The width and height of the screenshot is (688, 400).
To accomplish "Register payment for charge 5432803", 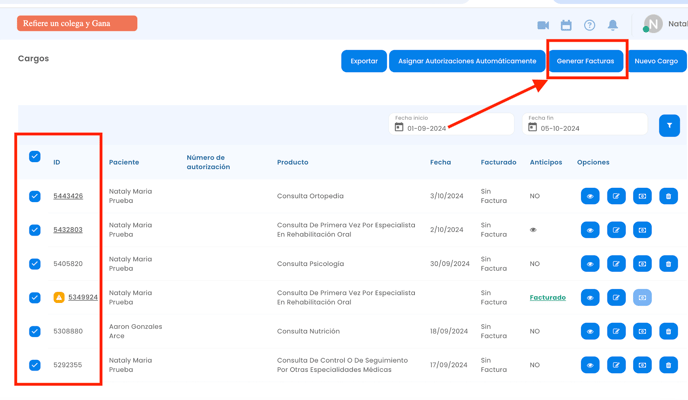I will [642, 230].
